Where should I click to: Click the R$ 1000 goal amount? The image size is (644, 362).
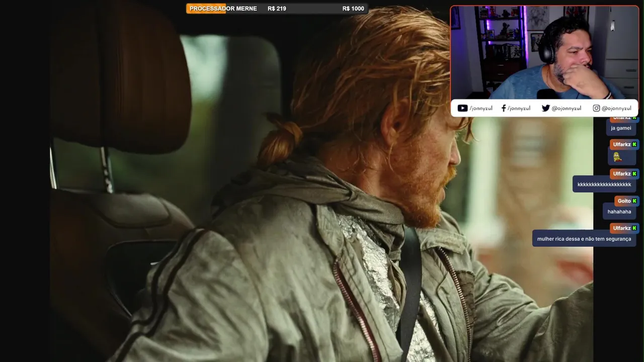click(x=353, y=9)
